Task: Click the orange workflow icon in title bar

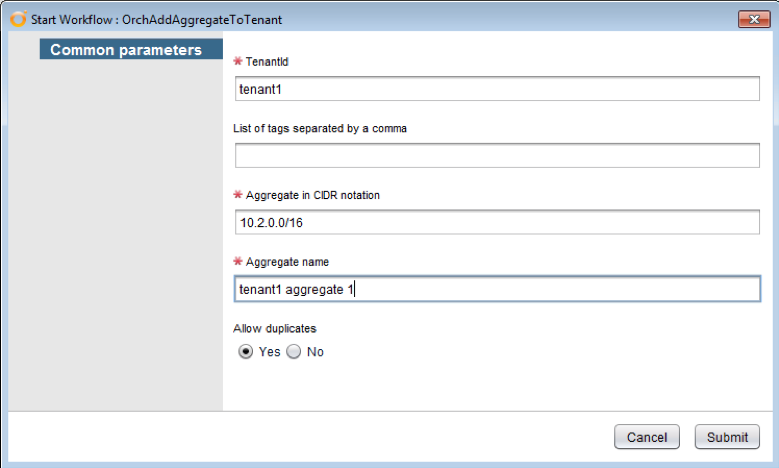Action: (x=18, y=19)
